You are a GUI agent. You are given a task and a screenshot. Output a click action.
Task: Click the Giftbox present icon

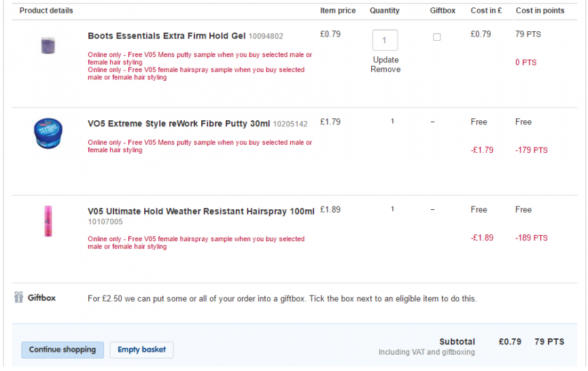click(x=19, y=297)
